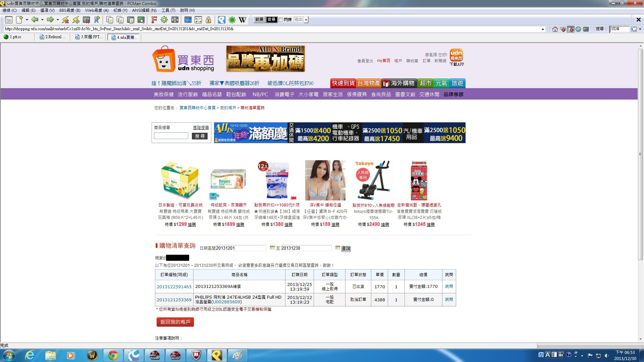The image size is (644, 362).
Task: Click the green back arrow icon
Action: (35, 20)
